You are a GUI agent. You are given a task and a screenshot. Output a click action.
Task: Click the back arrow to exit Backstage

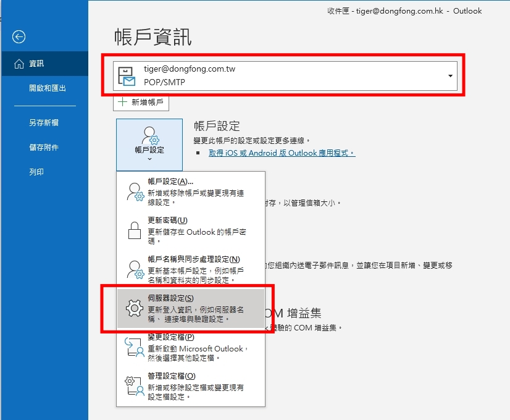[x=19, y=37]
